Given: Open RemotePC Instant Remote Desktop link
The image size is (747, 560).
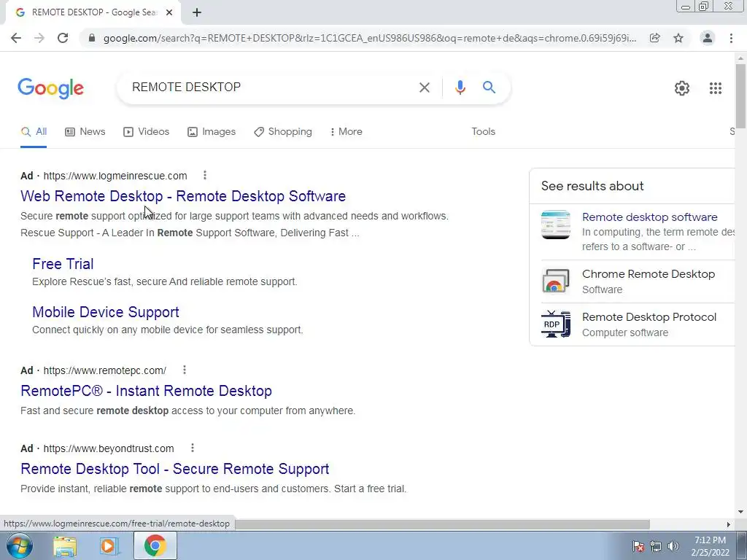Looking at the screenshot, I should (x=146, y=391).
